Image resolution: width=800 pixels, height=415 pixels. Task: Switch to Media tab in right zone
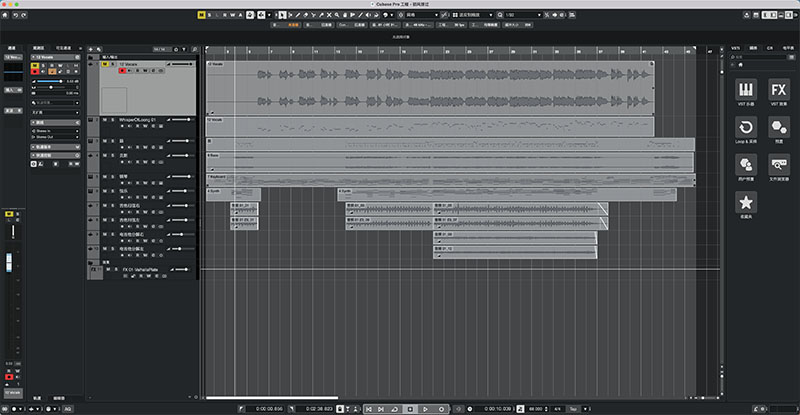[754, 48]
